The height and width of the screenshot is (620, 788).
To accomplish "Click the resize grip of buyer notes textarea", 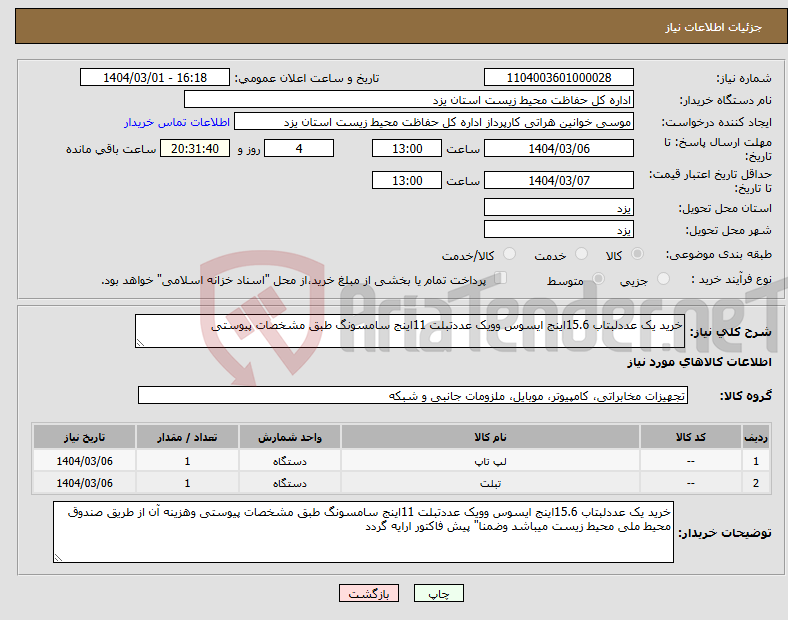I will pos(58,557).
